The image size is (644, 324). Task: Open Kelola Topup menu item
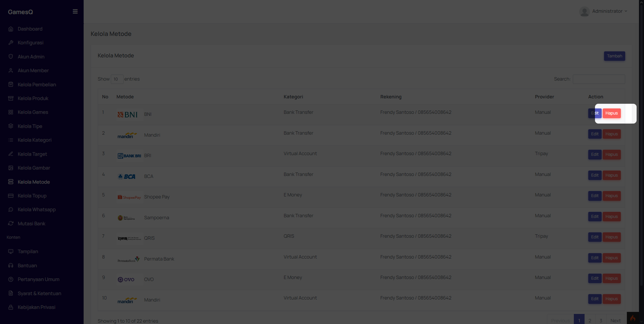click(x=32, y=196)
